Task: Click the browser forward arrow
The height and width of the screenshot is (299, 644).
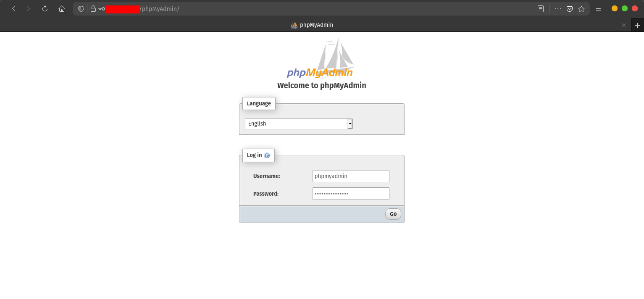Action: coord(29,8)
